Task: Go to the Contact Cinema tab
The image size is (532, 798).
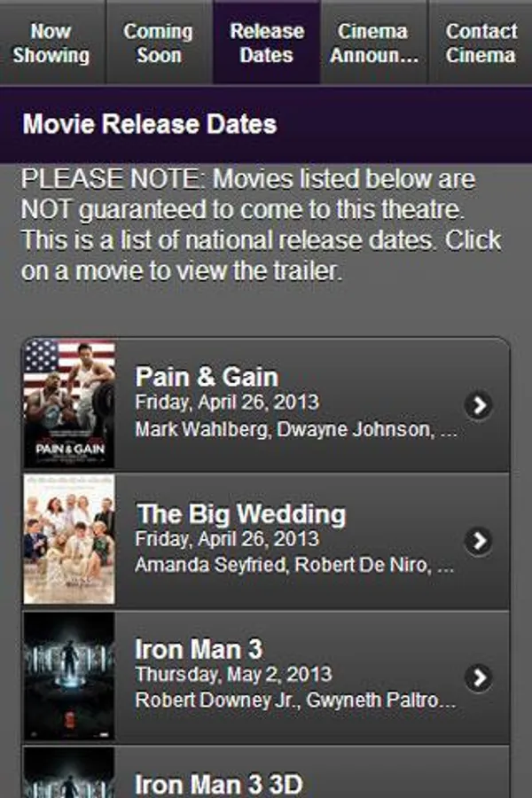Action: pyautogui.click(x=480, y=43)
